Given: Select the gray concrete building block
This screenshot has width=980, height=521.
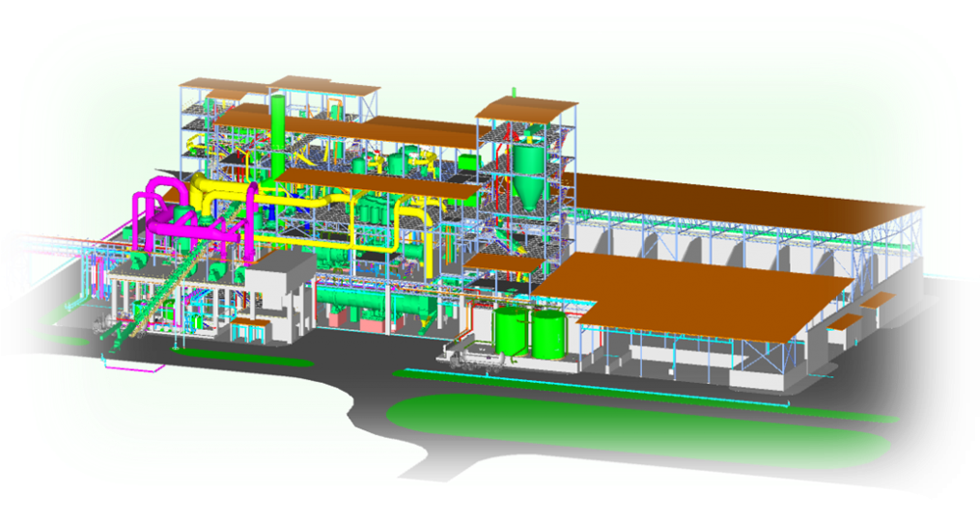Looking at the screenshot, I should click(x=278, y=289).
